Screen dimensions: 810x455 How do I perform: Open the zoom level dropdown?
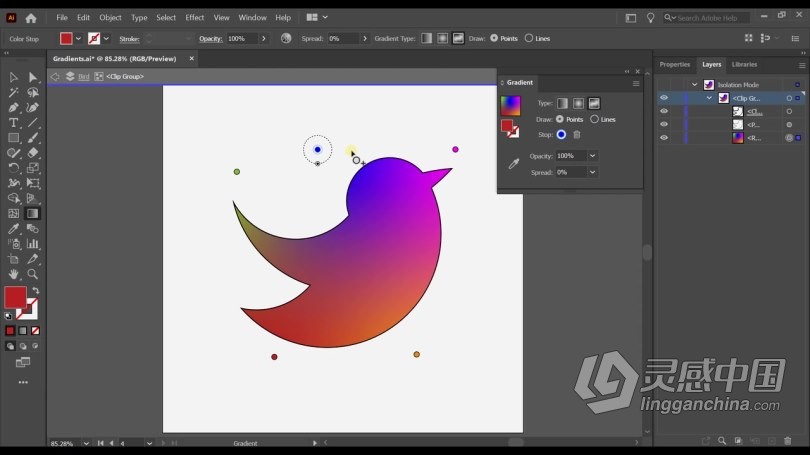[86, 443]
